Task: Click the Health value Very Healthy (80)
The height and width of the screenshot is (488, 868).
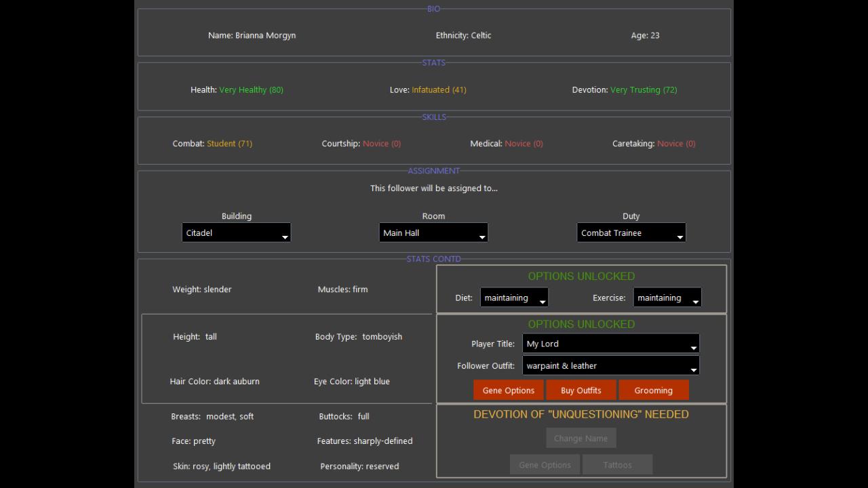Action: 251,89
